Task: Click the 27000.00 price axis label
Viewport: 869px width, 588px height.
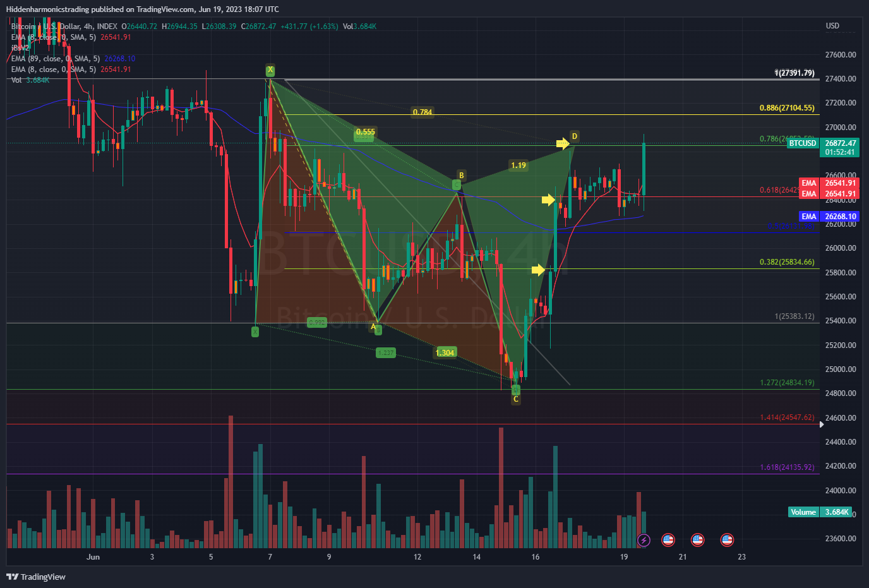Action: click(x=841, y=128)
